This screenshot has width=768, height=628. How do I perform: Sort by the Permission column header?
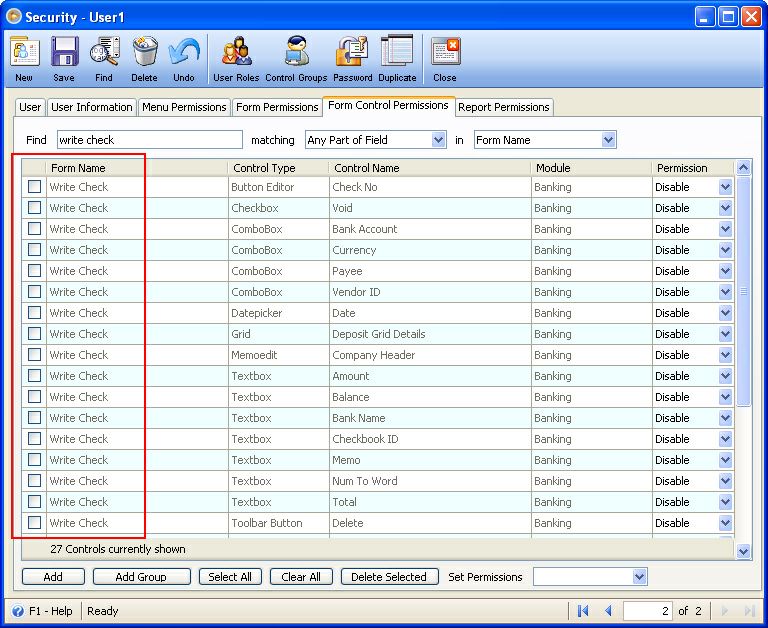(693, 168)
